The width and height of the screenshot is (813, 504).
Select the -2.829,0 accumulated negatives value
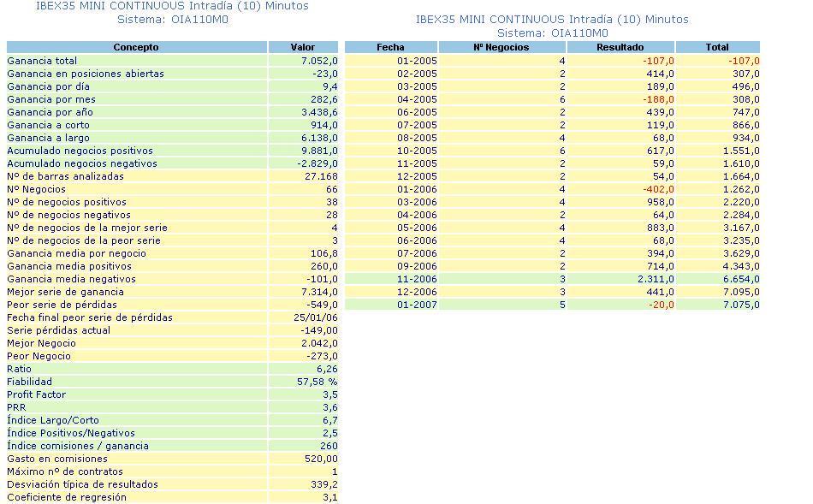tap(317, 163)
